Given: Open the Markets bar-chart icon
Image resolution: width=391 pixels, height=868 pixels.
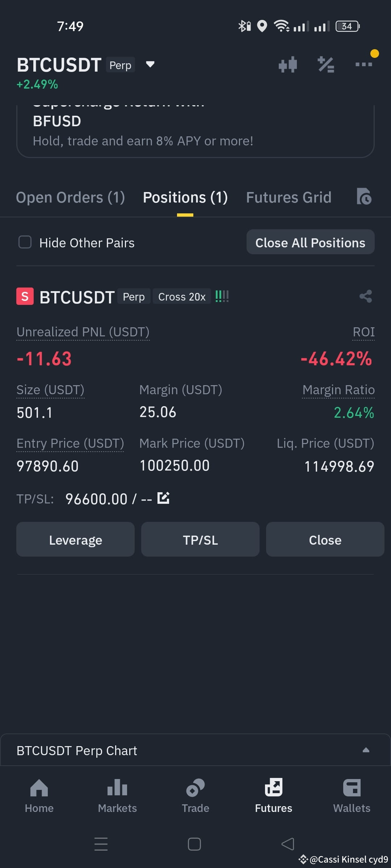Looking at the screenshot, I should coord(117,788).
